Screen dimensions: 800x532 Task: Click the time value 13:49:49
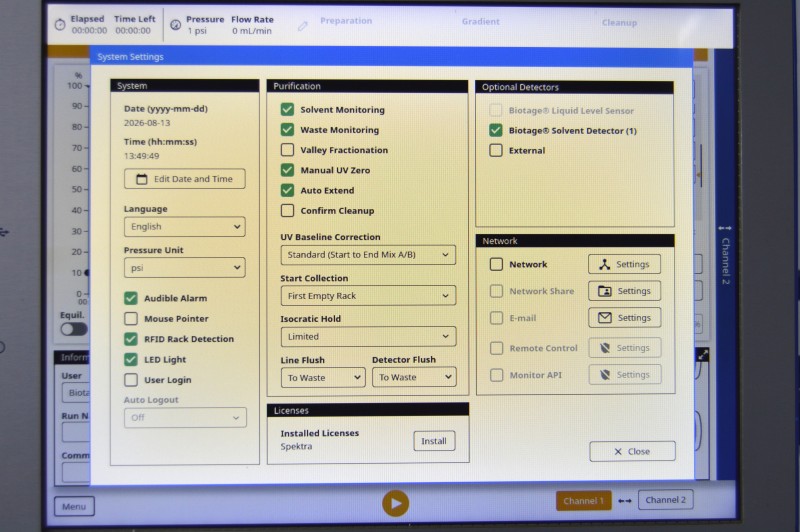click(141, 156)
